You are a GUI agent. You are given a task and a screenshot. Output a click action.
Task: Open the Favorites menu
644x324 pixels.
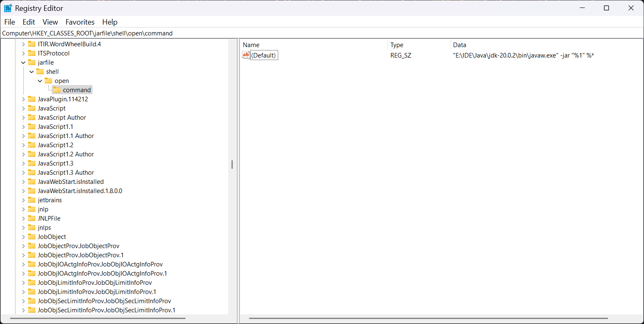(x=80, y=22)
